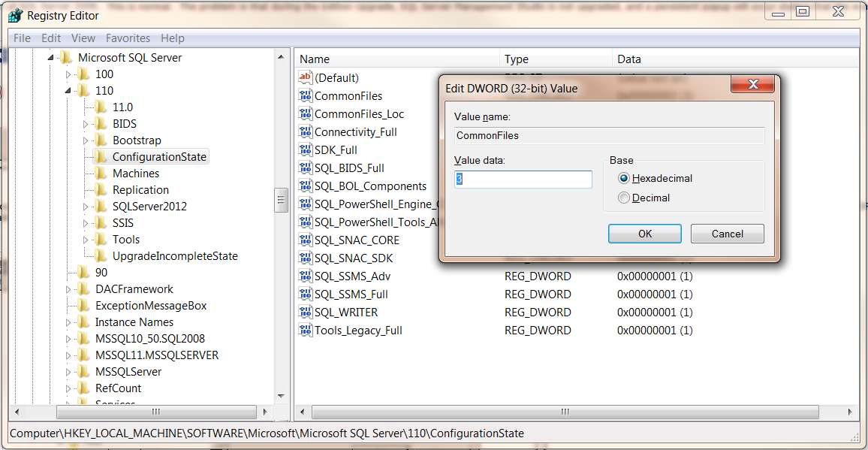The width and height of the screenshot is (868, 450).
Task: Open the Edit menu
Action: pyautogui.click(x=51, y=38)
